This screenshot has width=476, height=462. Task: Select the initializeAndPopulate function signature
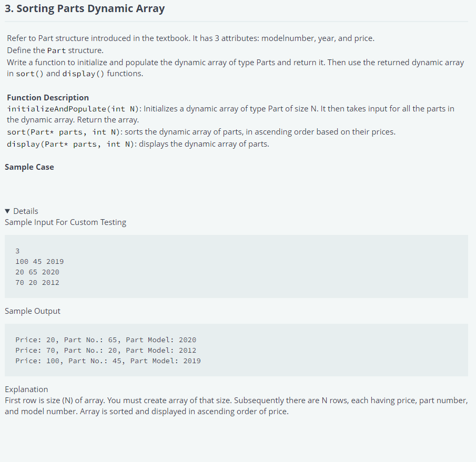pos(68,108)
